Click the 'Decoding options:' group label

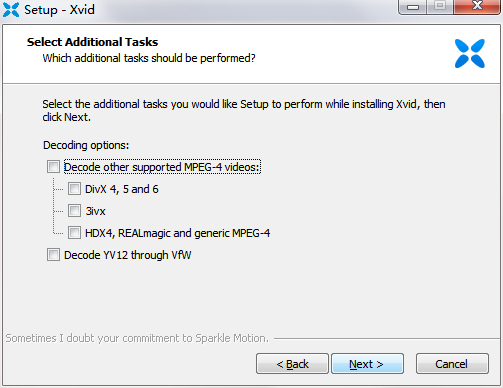[x=86, y=145]
